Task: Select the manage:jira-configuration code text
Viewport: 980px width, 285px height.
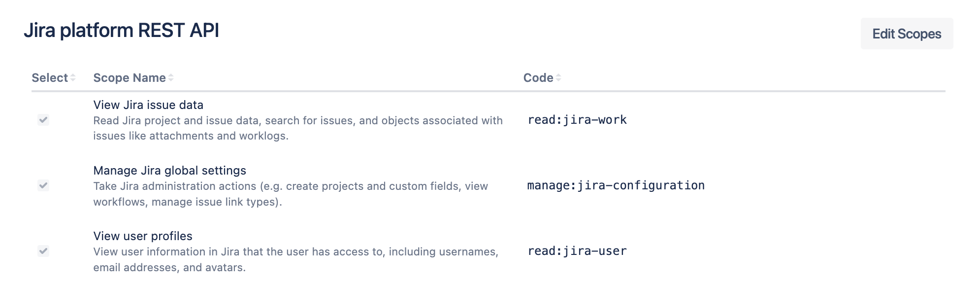Action: coord(615,185)
